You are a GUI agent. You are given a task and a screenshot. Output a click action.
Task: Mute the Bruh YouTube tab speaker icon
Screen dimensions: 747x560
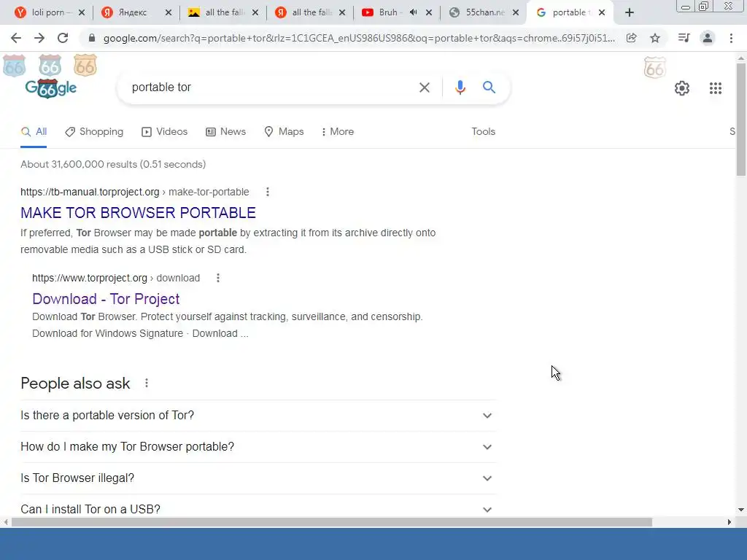tap(413, 12)
